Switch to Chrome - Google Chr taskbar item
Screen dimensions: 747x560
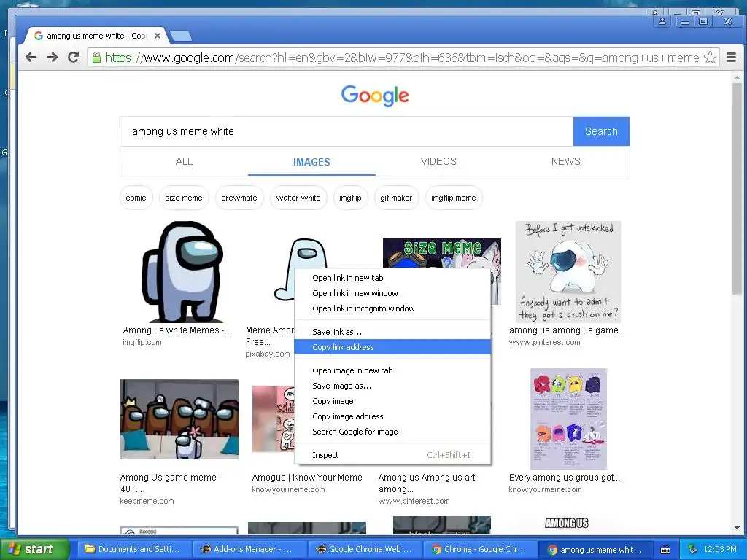point(479,549)
